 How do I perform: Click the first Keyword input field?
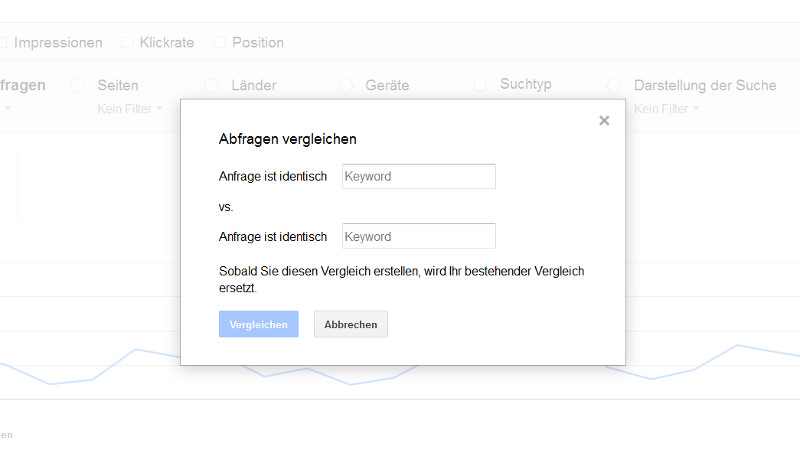point(418,177)
